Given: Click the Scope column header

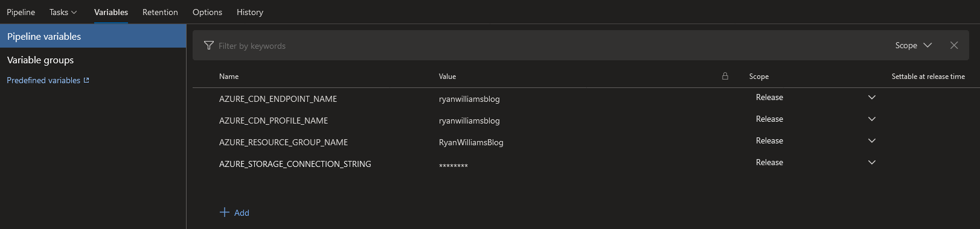Looking at the screenshot, I should 759,77.
